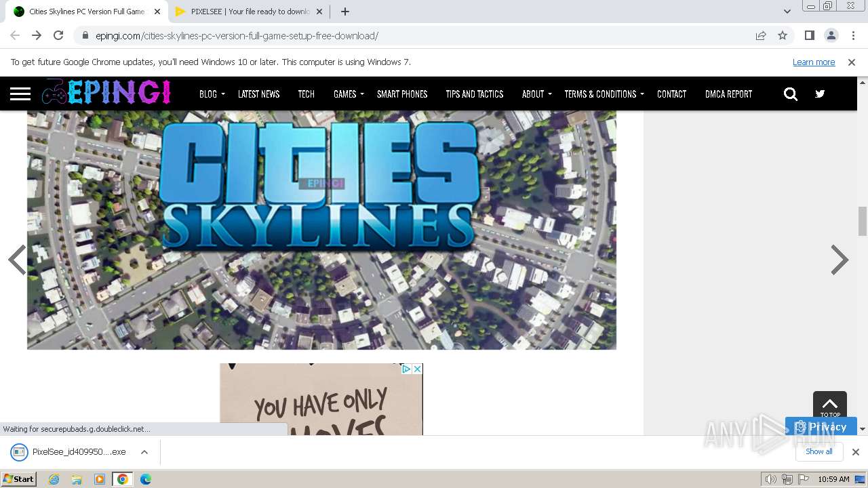Open TECH menu item
868x488 pixels.
coord(306,94)
